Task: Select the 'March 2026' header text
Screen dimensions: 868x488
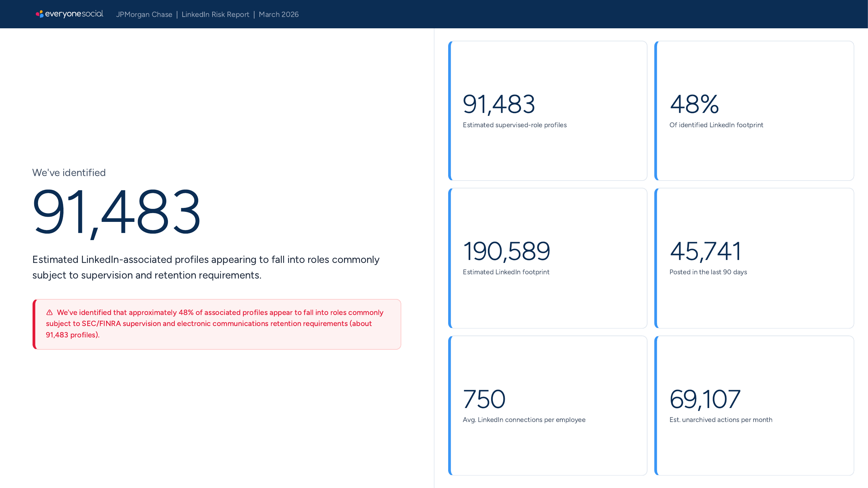Action: tap(279, 15)
